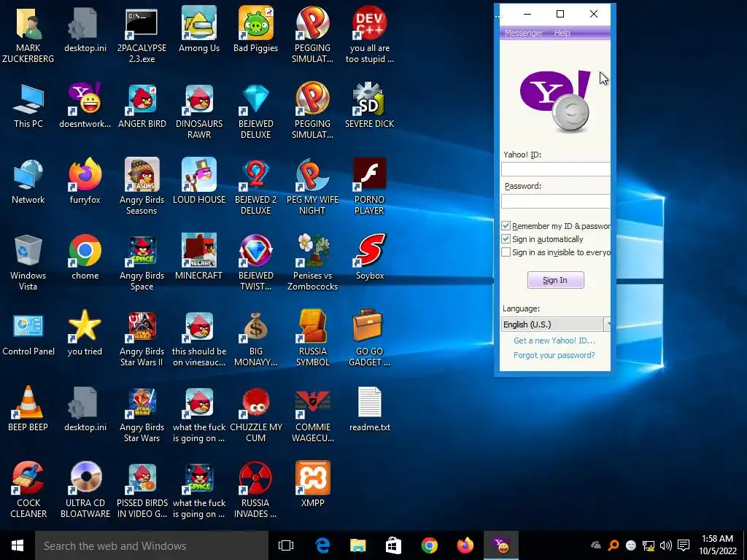Select the BEJEWED DELUXE gem icon
The height and width of the screenshot is (560, 747).
tap(256, 110)
